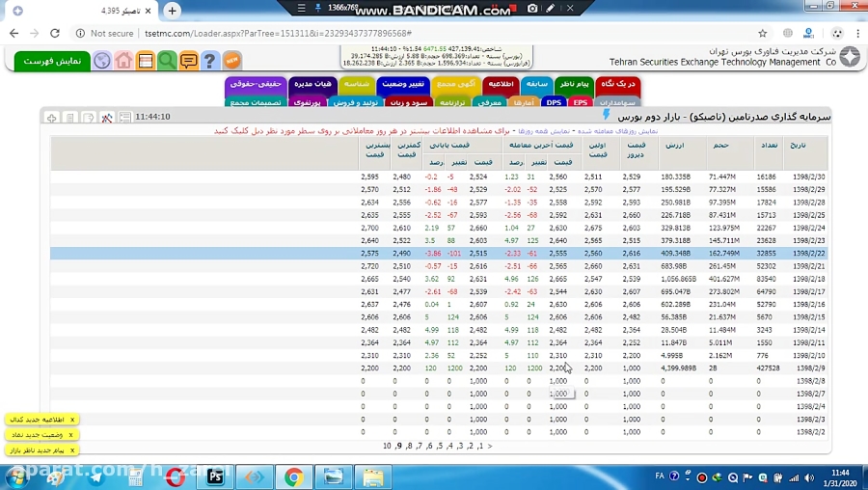Screen dimensions: 868x490
Task: Click the نمایش همه روزها link
Action: [x=544, y=131]
